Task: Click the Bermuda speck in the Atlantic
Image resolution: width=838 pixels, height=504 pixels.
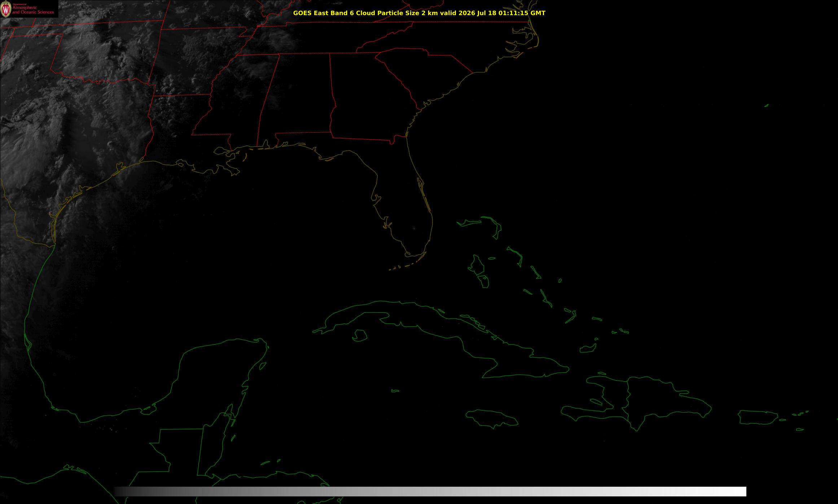Action: coord(766,105)
